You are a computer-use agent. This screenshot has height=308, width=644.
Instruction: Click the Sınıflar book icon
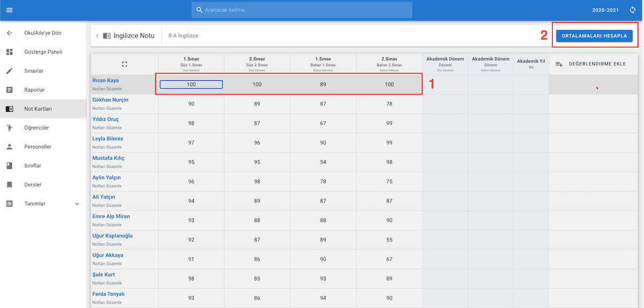point(10,166)
